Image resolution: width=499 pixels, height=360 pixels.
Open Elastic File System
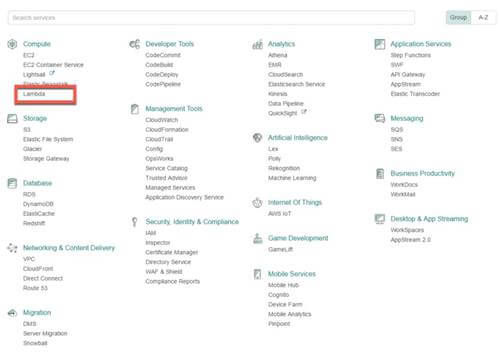point(48,139)
